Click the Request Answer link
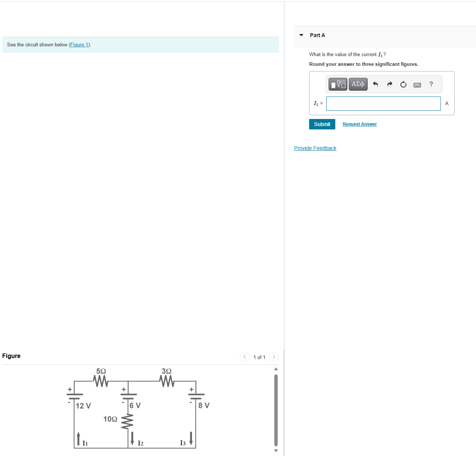Screen dimensions: 476x456 pyautogui.click(x=360, y=124)
